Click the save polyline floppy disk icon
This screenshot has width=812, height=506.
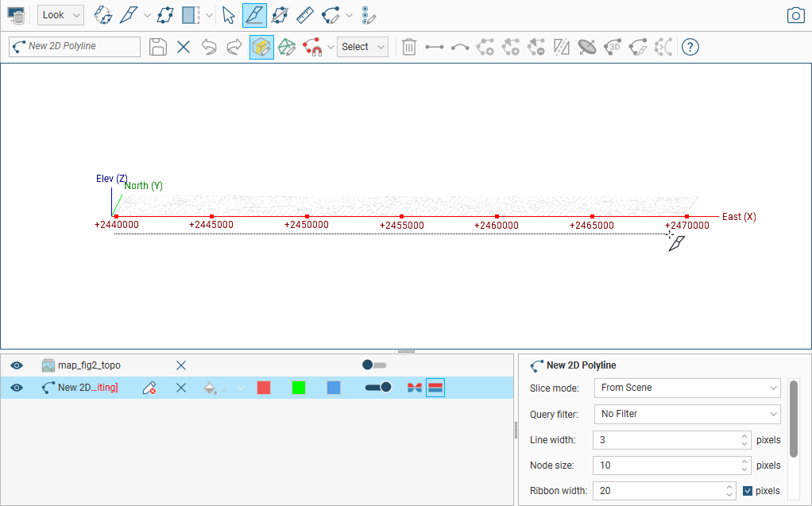point(158,47)
